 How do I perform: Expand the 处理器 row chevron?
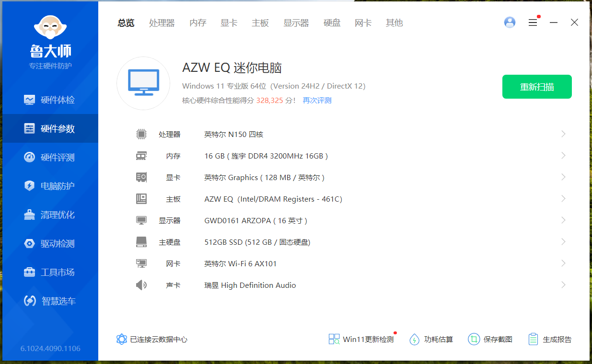pos(563,134)
